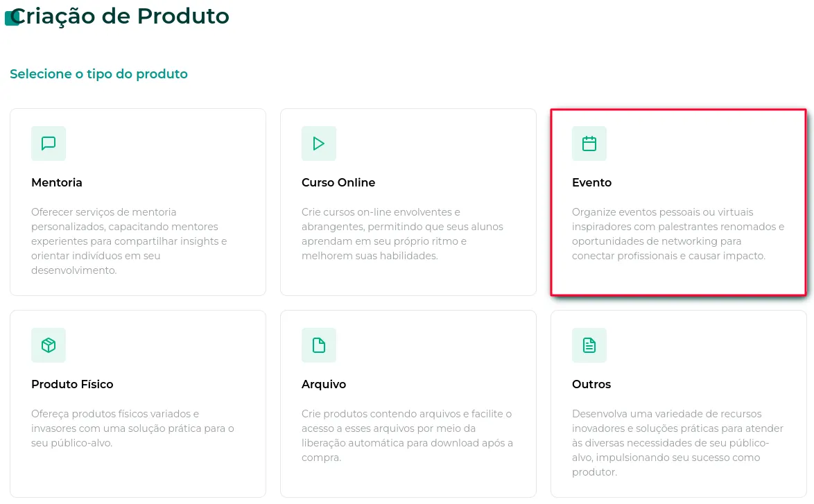
Task: Select the Mentoria title
Action: (57, 183)
